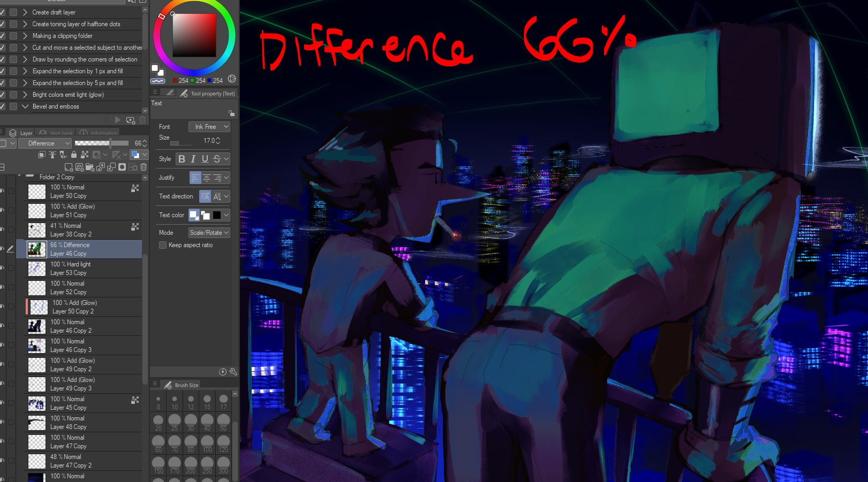This screenshot has height=482, width=868.
Task: Open the Difference blending mode dropdown
Action: pyautogui.click(x=45, y=143)
